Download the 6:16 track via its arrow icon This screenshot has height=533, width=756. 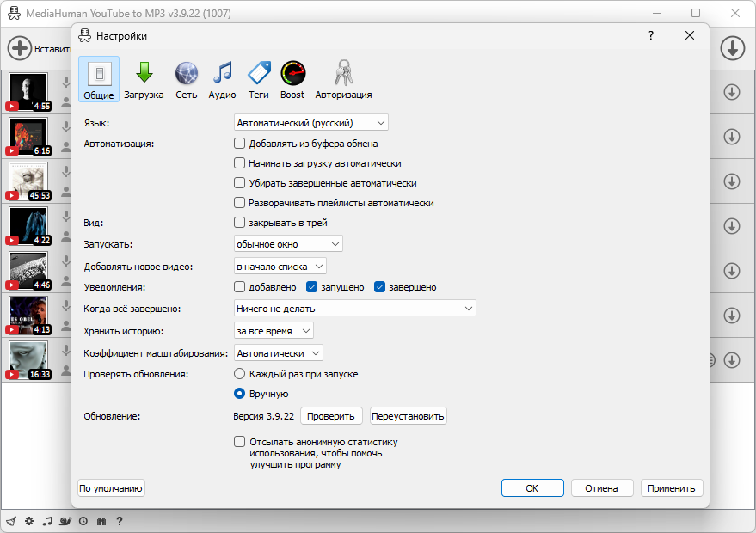732,137
